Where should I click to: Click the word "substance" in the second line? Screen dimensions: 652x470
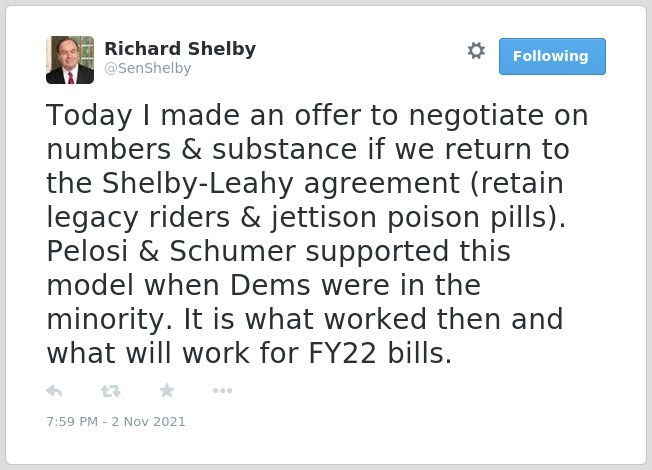pyautogui.click(x=285, y=149)
